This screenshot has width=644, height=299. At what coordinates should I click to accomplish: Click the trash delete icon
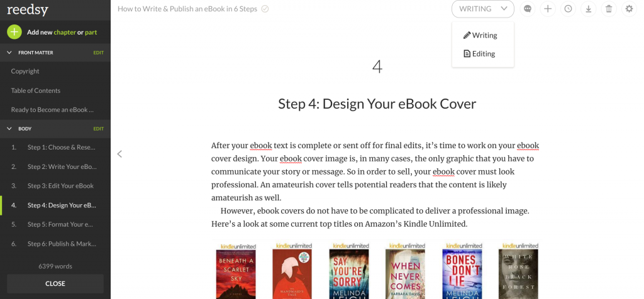(x=609, y=9)
